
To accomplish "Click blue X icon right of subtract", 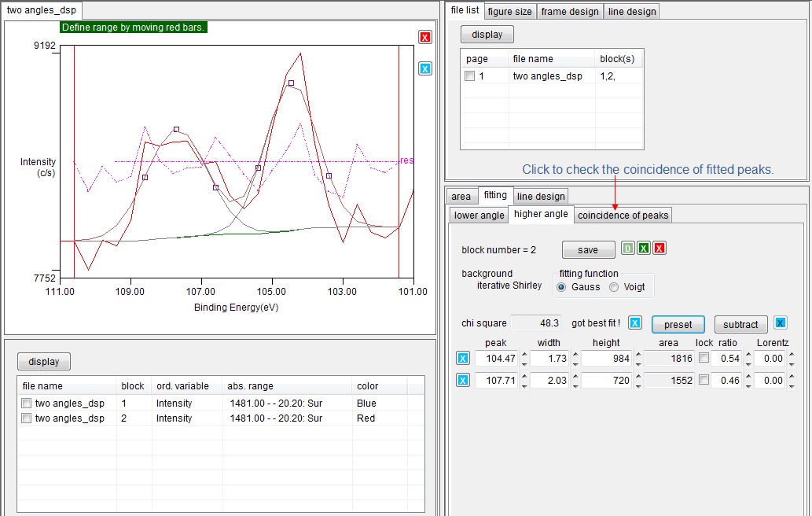I will pyautogui.click(x=780, y=323).
